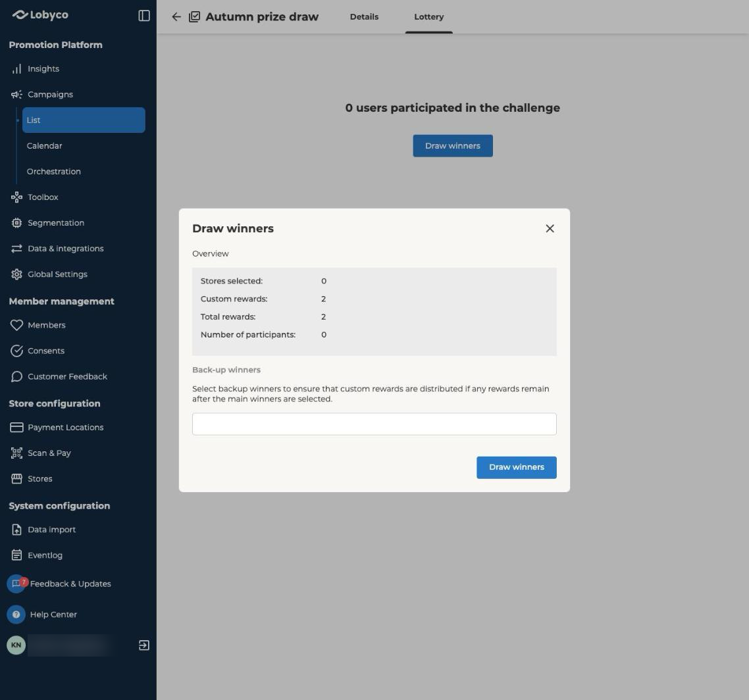Click the campaign icon beside Autumn prize draw
This screenshot has width=749, height=700.
point(194,16)
